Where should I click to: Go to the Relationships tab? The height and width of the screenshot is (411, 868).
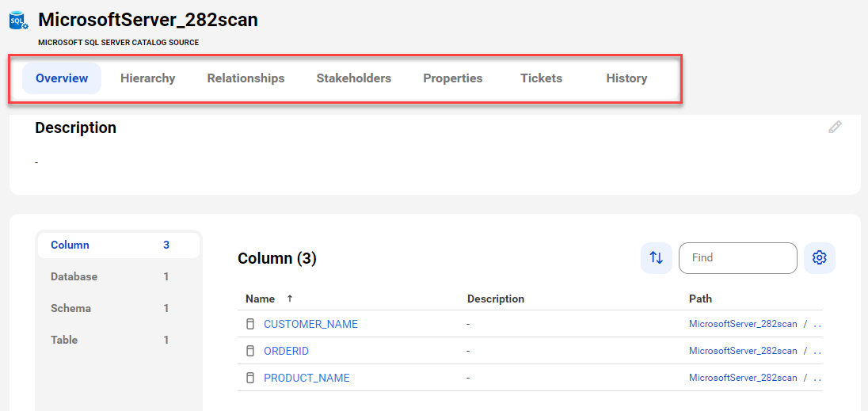coord(246,78)
